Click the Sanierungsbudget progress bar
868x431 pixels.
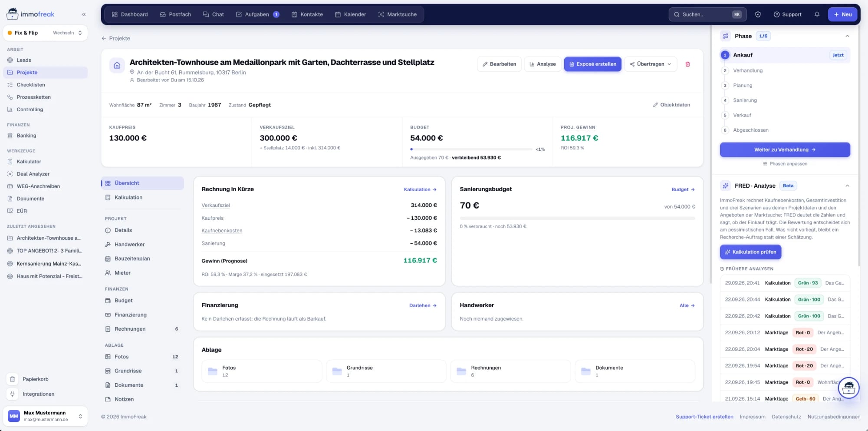tap(577, 218)
